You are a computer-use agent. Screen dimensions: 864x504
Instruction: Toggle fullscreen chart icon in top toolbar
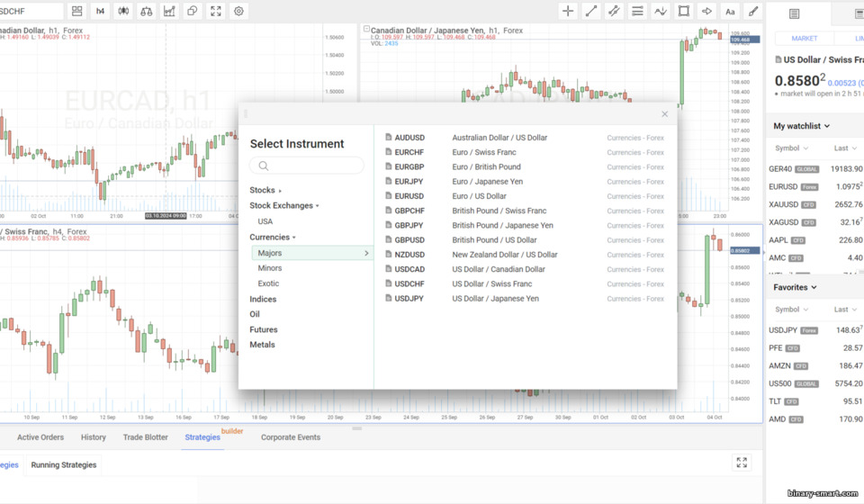click(x=215, y=11)
